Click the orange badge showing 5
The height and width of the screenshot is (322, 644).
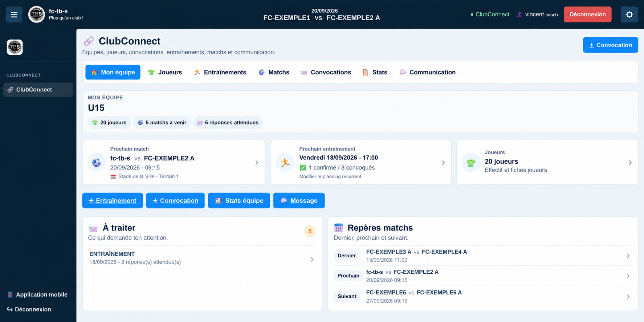(x=310, y=231)
